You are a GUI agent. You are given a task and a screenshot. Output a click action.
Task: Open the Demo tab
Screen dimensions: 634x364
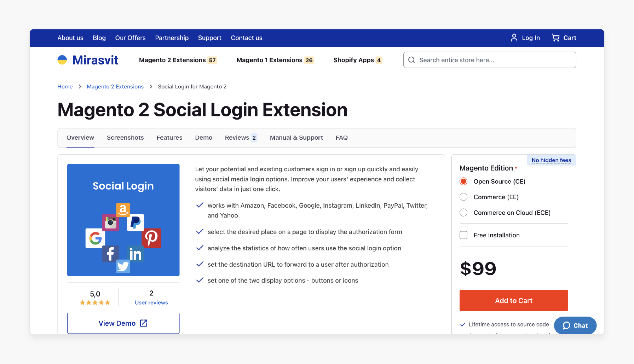click(204, 138)
